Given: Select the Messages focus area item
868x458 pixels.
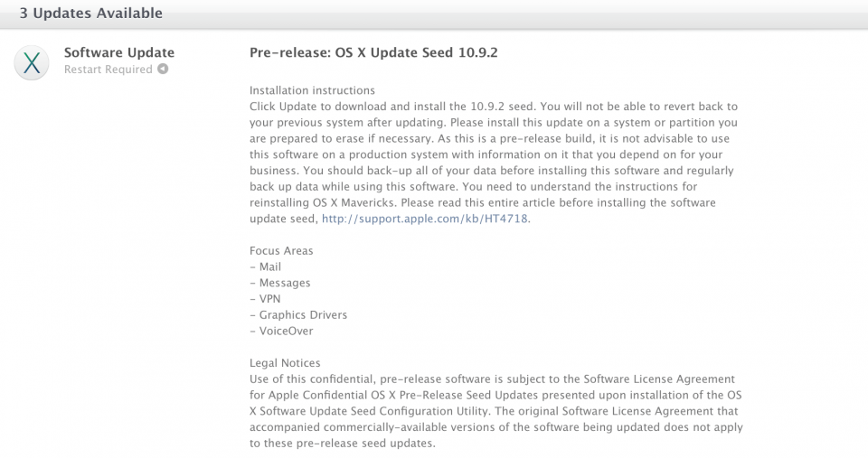Looking at the screenshot, I should pyautogui.click(x=284, y=283).
